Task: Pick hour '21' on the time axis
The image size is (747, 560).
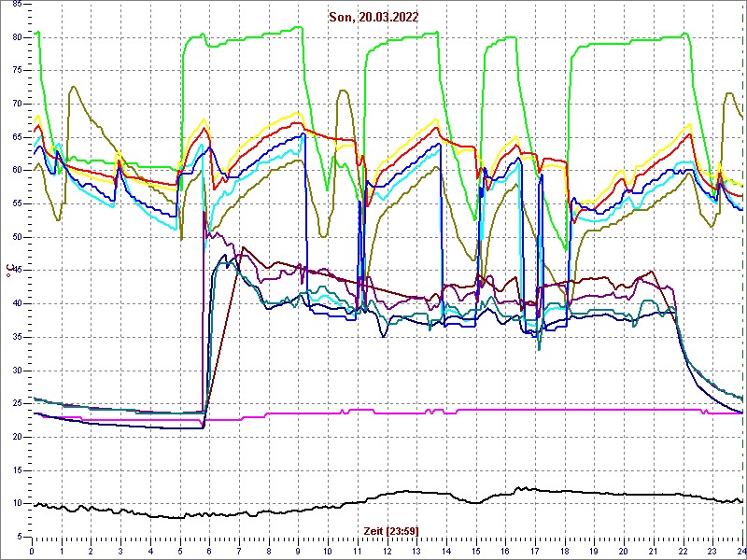Action: click(x=654, y=550)
